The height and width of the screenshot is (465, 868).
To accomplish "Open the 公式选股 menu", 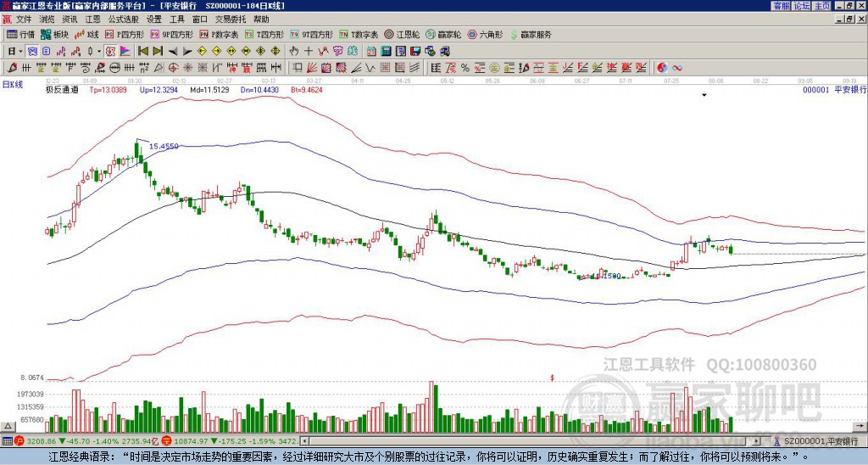I will 124,20.
